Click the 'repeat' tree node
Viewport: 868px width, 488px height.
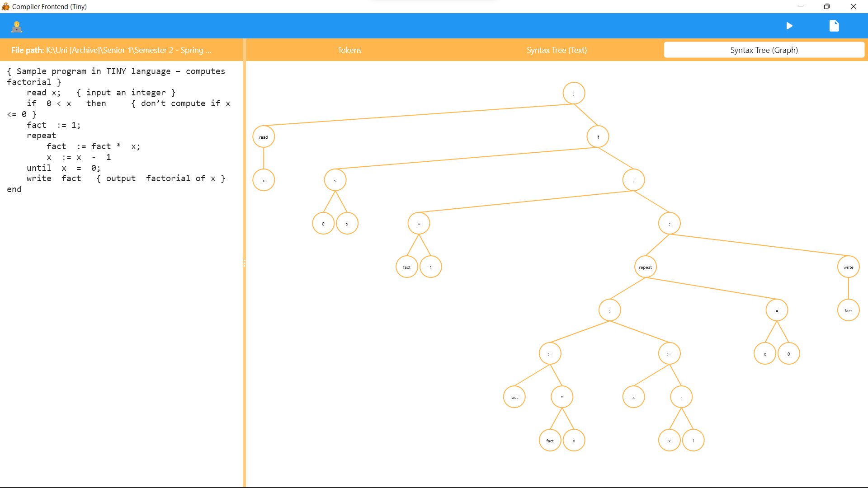(646, 267)
